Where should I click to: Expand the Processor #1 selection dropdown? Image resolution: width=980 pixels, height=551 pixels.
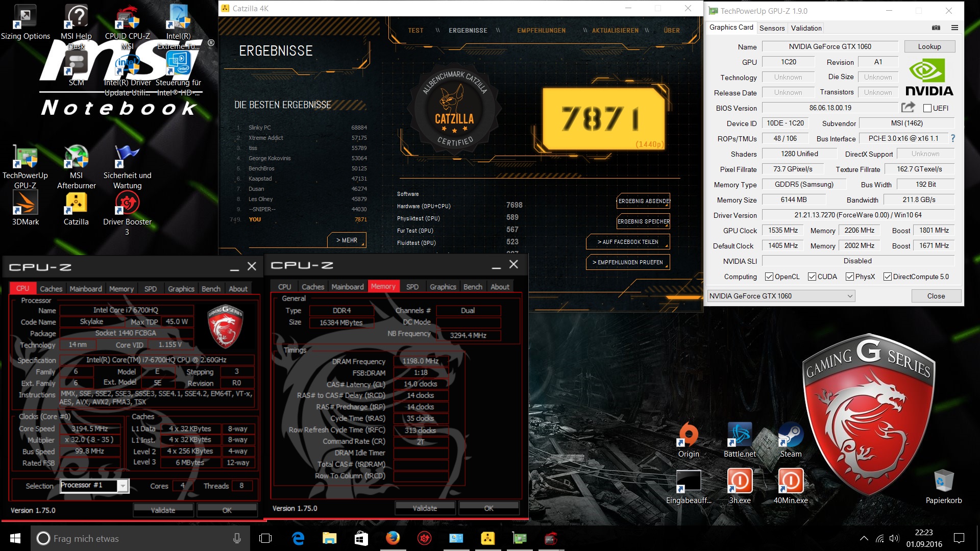[122, 486]
